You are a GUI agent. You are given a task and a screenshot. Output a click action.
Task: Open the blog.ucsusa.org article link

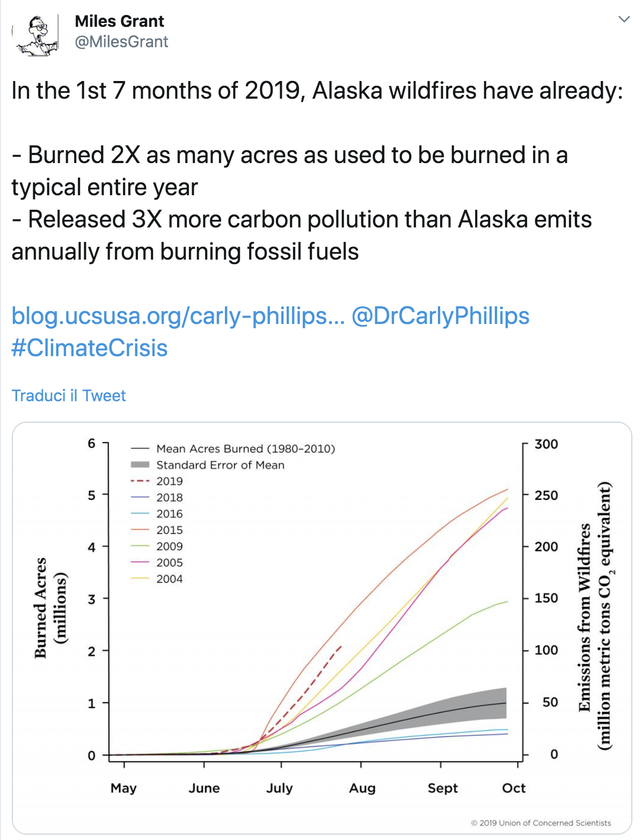coord(177,316)
